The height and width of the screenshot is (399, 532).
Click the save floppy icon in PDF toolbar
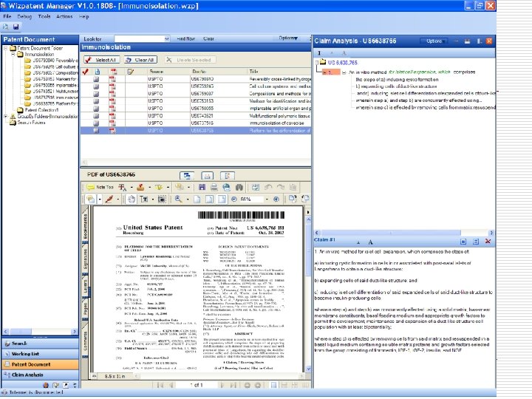click(x=202, y=187)
